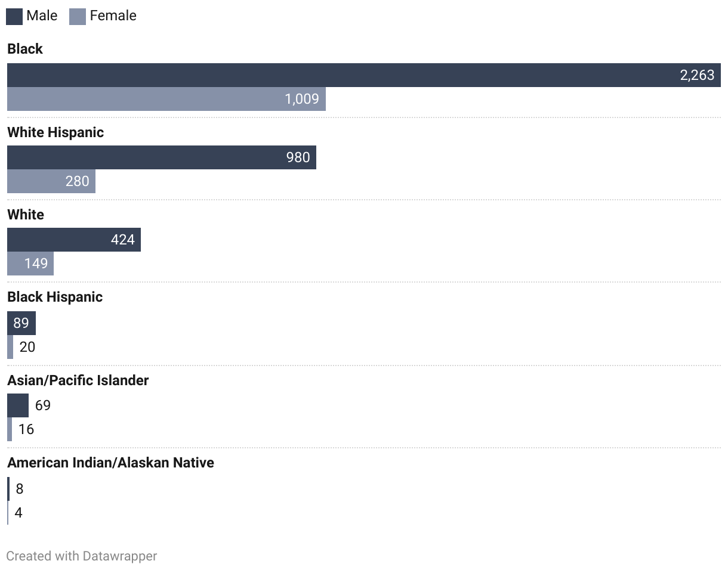Select the White female bar showing 149
Viewport: 728px width, 570px height.
click(x=30, y=264)
